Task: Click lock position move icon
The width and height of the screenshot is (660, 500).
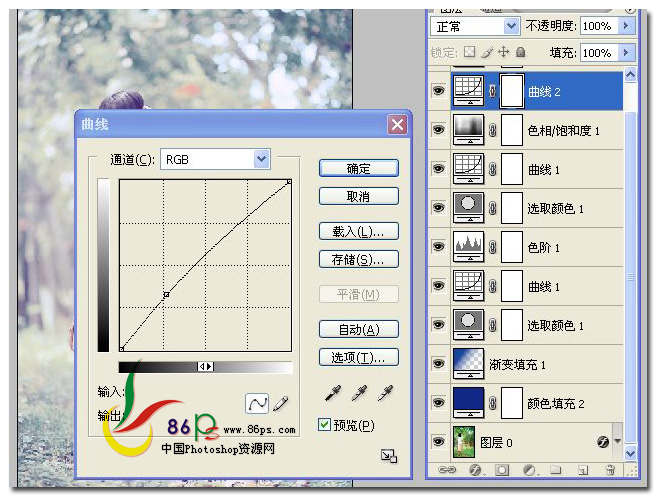Action: click(503, 52)
